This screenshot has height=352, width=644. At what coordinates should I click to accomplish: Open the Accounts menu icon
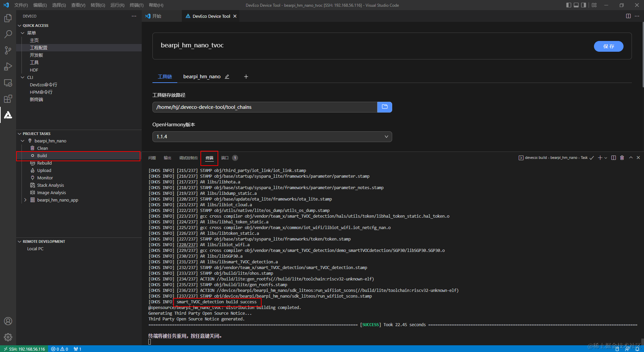tap(8, 321)
